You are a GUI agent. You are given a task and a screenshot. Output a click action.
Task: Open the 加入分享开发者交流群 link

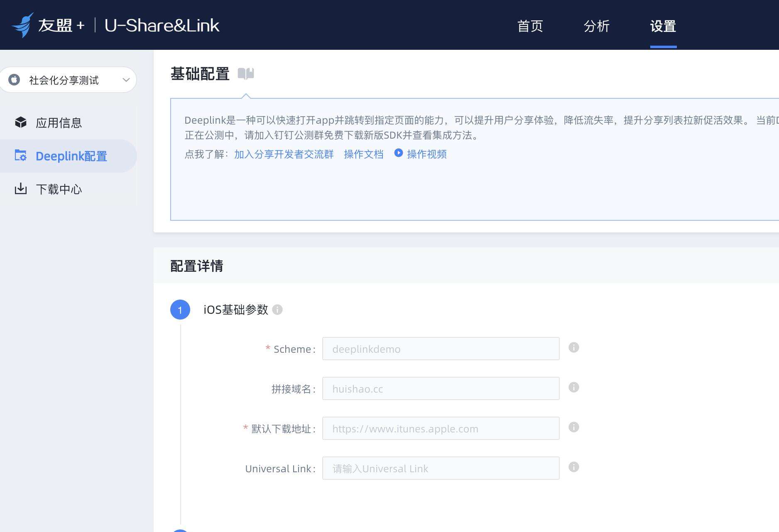(284, 154)
